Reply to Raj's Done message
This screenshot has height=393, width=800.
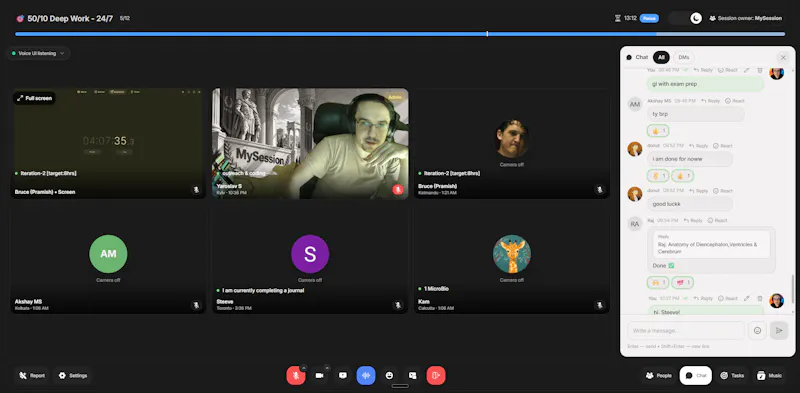coord(693,220)
